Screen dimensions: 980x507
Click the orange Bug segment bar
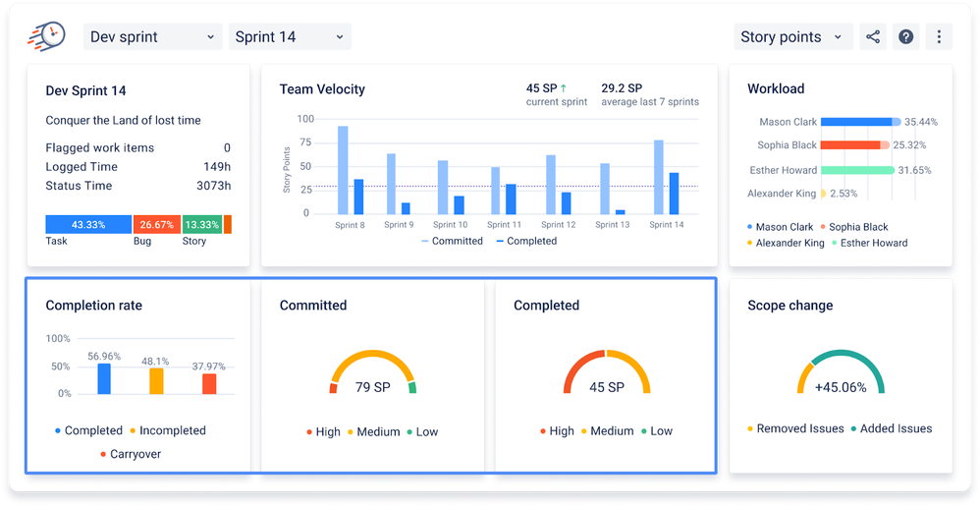point(156,224)
